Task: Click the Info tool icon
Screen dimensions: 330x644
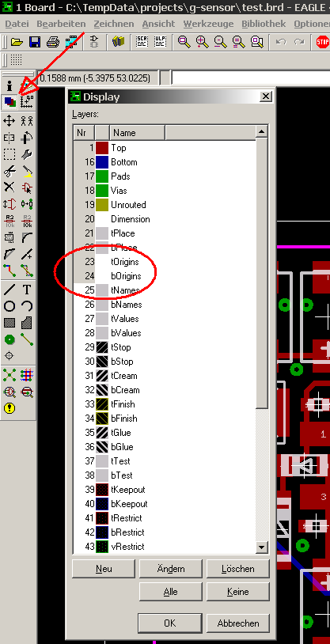Action: [9, 85]
